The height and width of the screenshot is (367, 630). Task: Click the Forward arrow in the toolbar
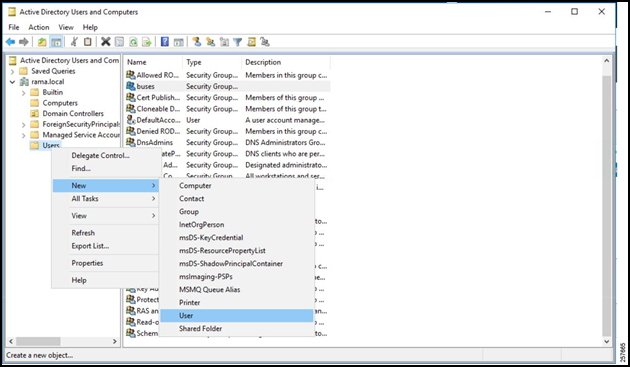tap(24, 42)
